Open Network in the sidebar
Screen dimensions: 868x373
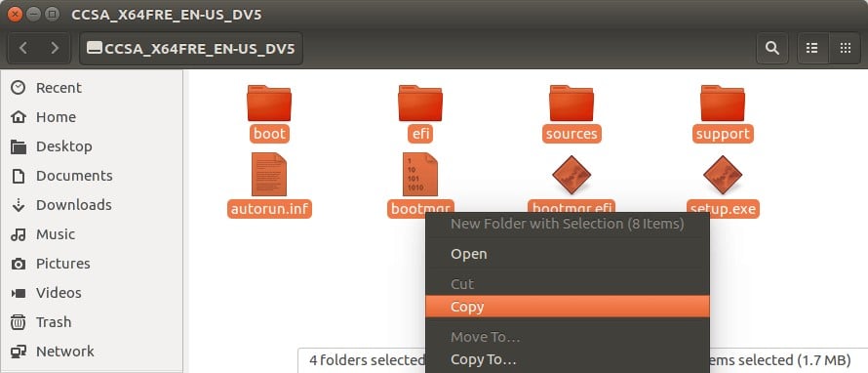[x=92, y=352]
